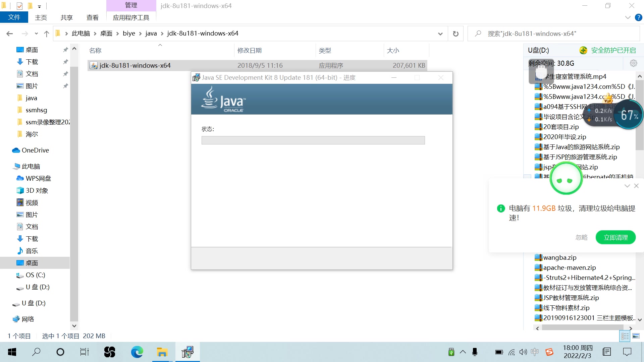644x362 pixels.
Task: Click the green assistant face mascot
Action: (x=566, y=179)
